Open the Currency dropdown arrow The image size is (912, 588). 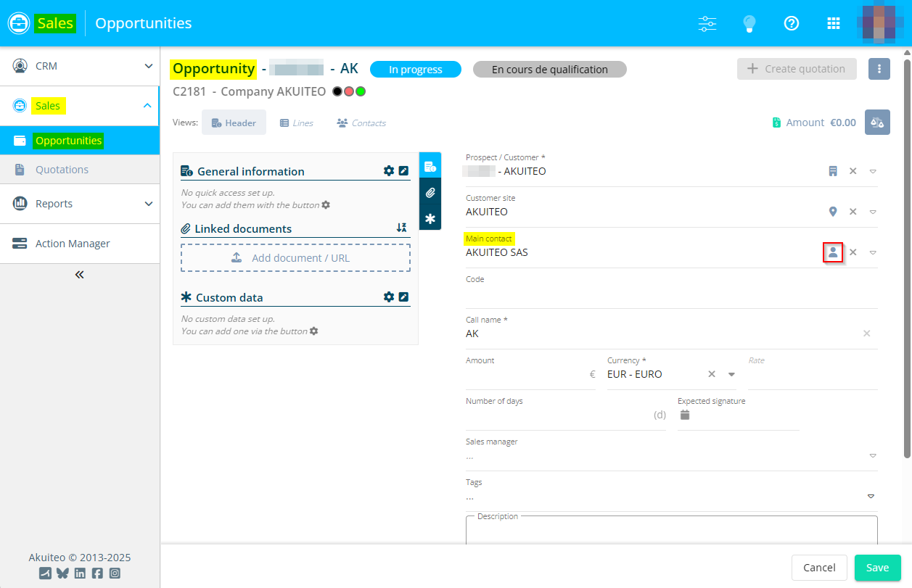coord(731,374)
